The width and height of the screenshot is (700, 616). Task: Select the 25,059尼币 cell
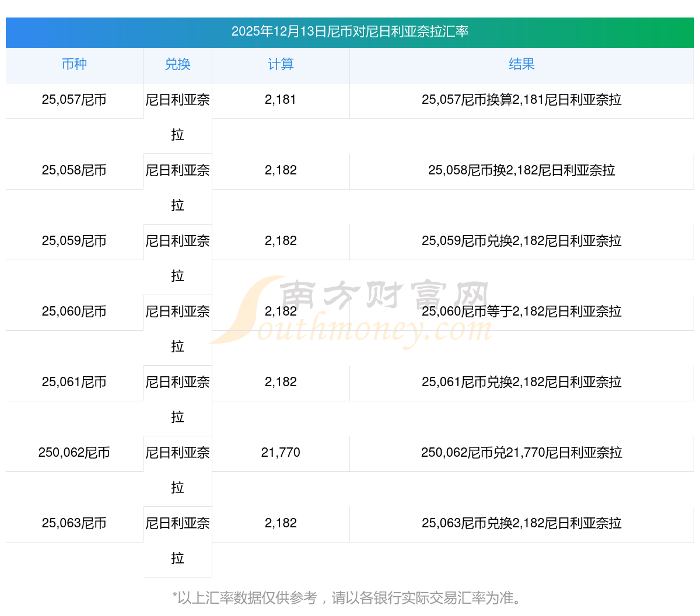[74, 242]
